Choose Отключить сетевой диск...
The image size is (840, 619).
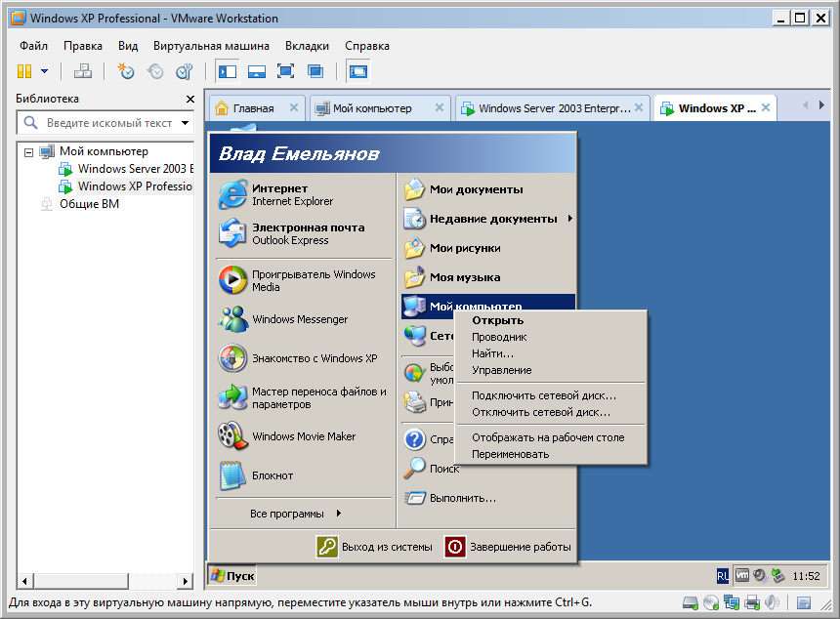click(x=550, y=412)
